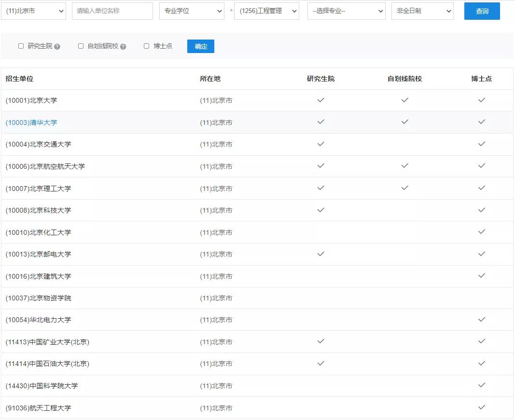Click the 请输入单位名称 input field
515x420 pixels.
[112, 11]
